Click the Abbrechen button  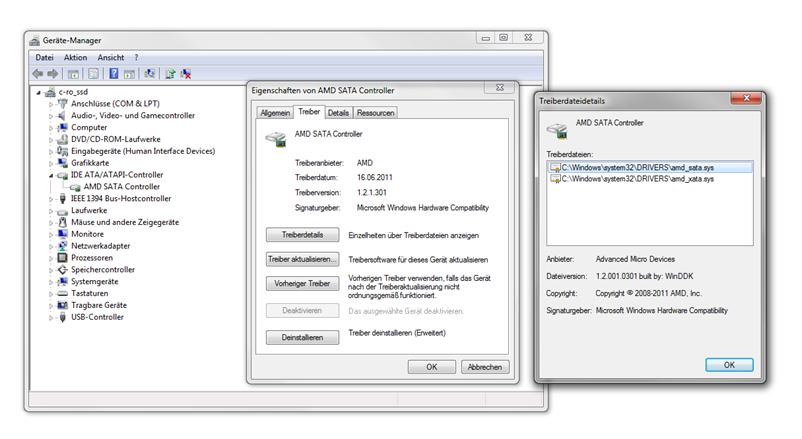pos(485,367)
